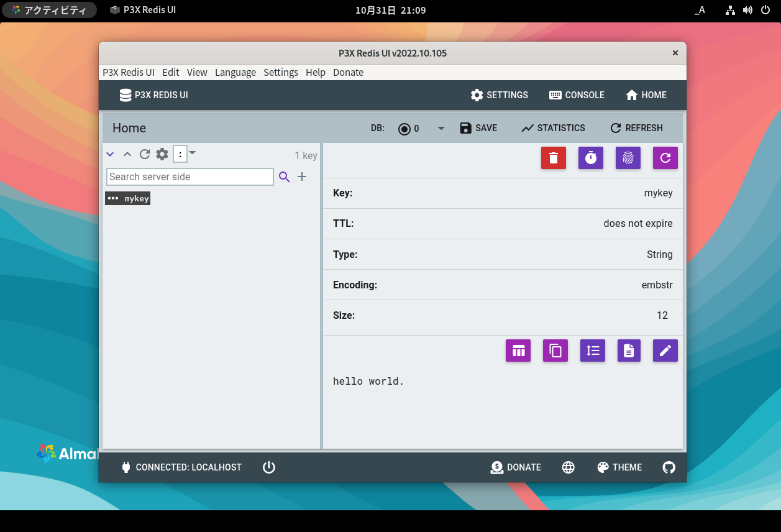Collapse all tree nodes with up chevron
This screenshot has width=781, height=532.
127,154
